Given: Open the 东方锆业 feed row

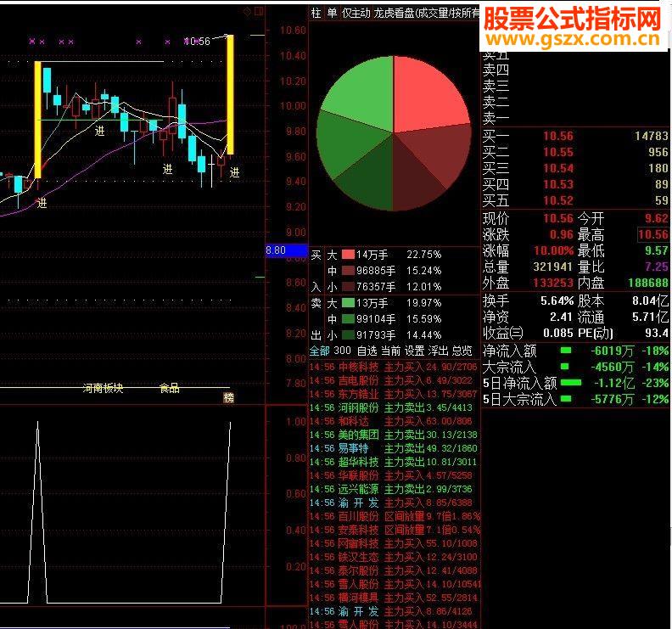Looking at the screenshot, I should pos(394,394).
